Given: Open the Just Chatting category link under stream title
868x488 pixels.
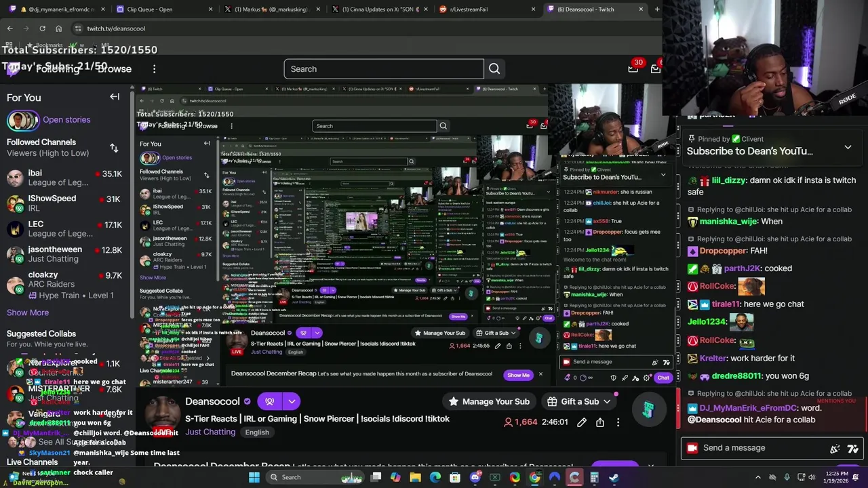Looking at the screenshot, I should click(210, 432).
